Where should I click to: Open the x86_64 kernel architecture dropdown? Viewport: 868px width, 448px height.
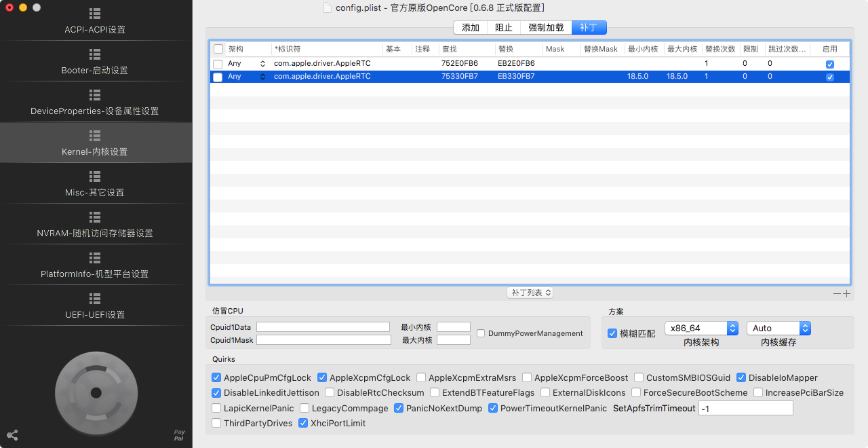pos(701,328)
